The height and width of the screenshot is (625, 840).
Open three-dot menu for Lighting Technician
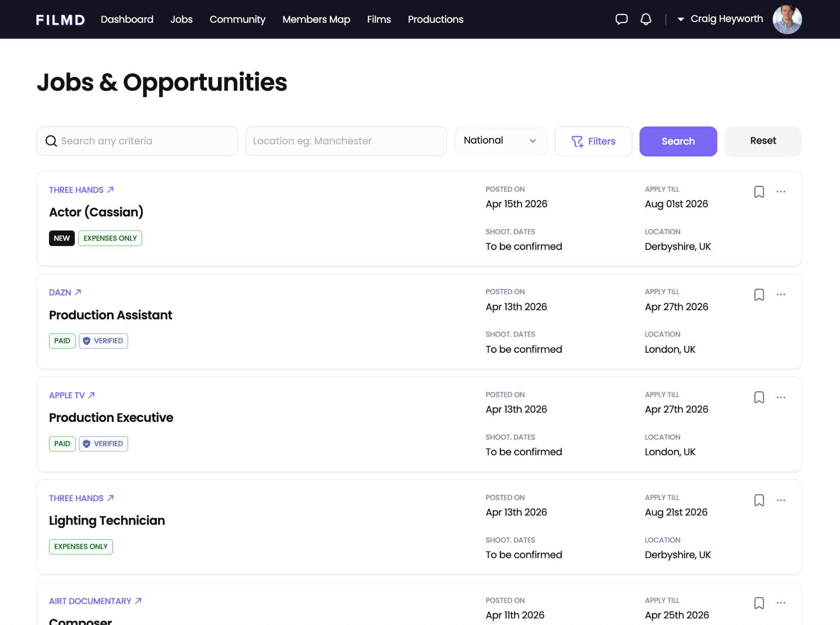point(781,500)
